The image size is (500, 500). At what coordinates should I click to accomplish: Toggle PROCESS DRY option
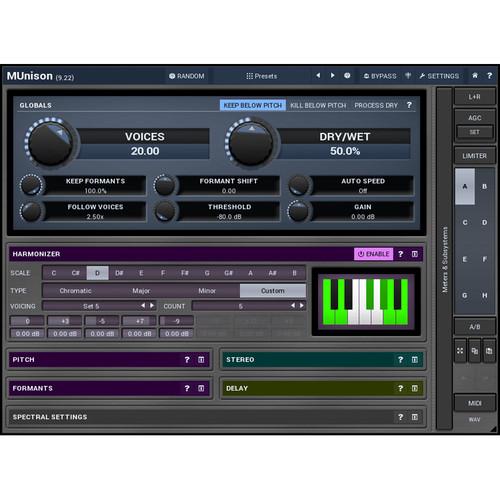(376, 105)
